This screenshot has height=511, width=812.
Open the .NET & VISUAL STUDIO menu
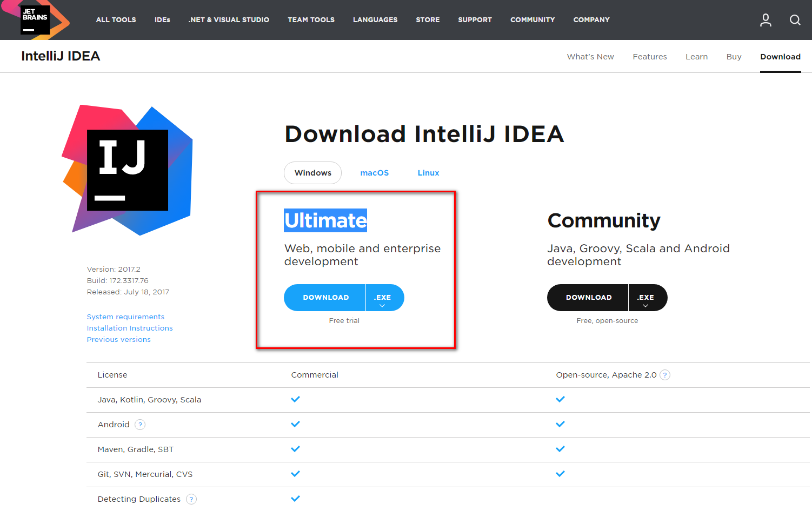point(229,20)
